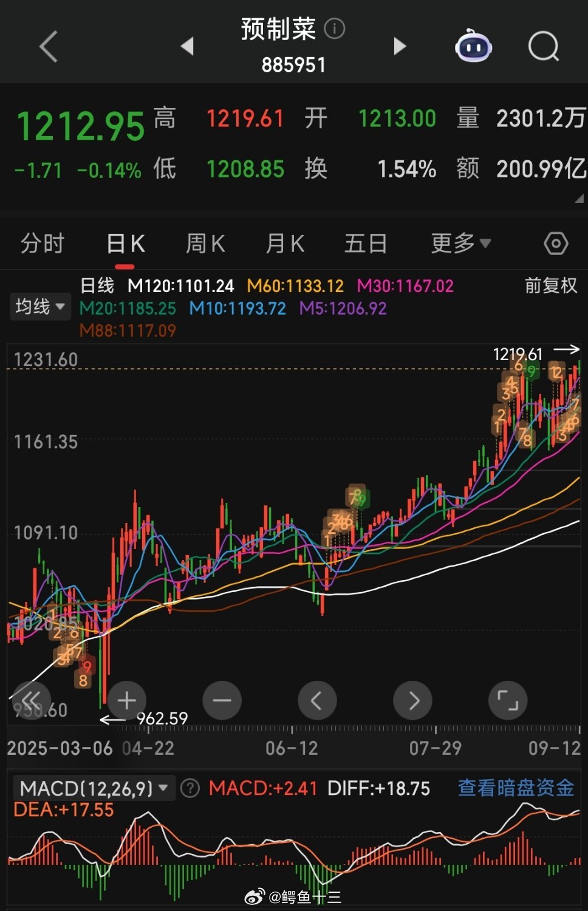The image size is (588, 911).
Task: Tap the M10:1193.72 average label
Action: 238,308
